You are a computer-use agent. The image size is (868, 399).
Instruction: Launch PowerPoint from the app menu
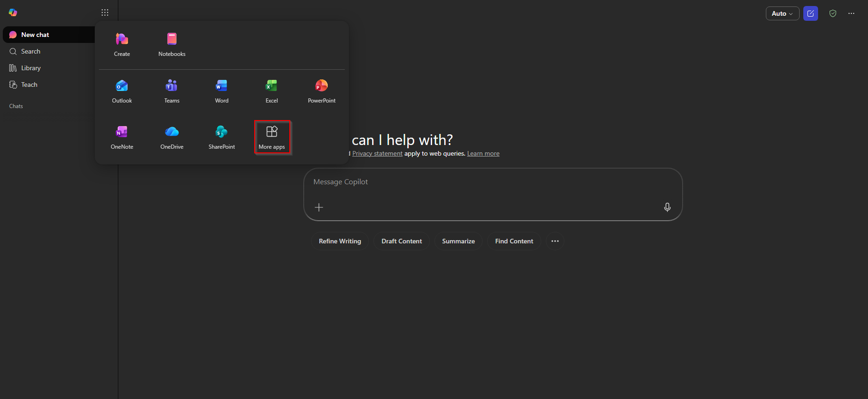[322, 91]
